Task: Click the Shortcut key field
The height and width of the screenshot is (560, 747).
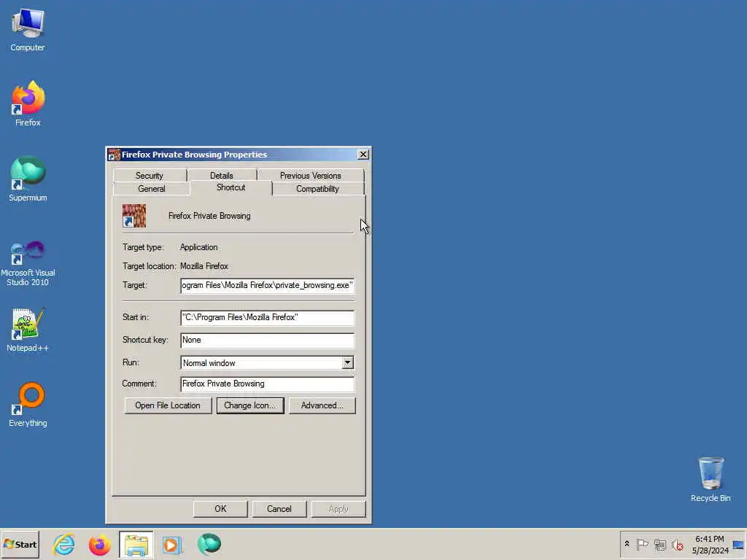Action: (267, 340)
